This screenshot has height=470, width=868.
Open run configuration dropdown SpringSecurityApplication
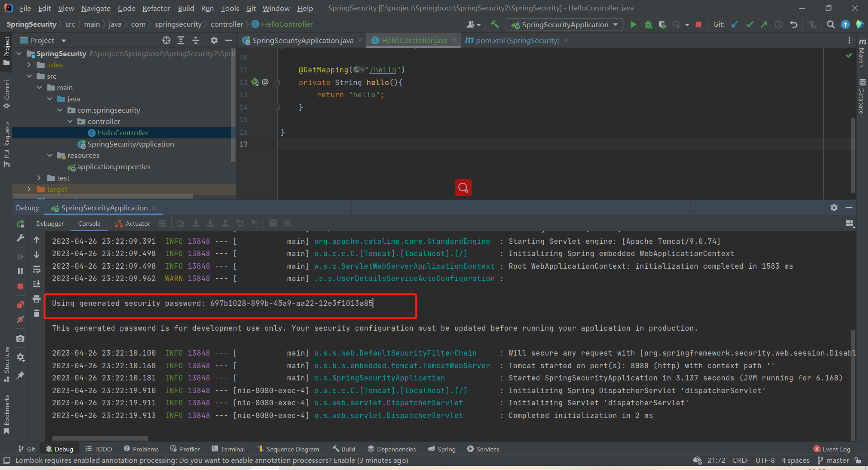[x=565, y=24]
